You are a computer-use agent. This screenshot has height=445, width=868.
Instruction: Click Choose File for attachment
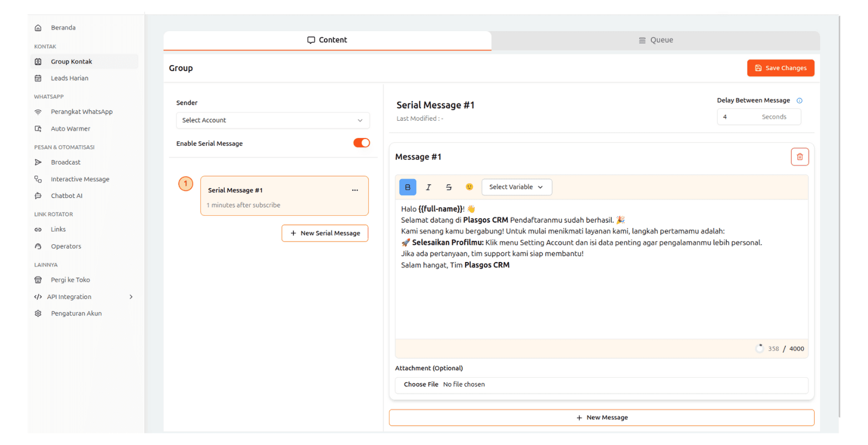pos(421,385)
